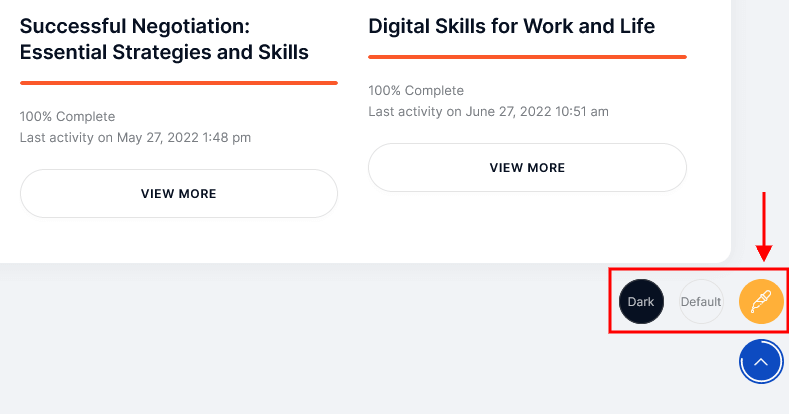Click the red annotation arrow above eyedropper
The height and width of the screenshot is (414, 789).
[764, 226]
